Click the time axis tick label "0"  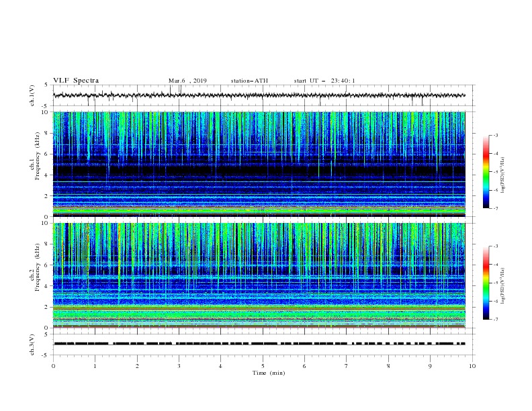click(53, 366)
